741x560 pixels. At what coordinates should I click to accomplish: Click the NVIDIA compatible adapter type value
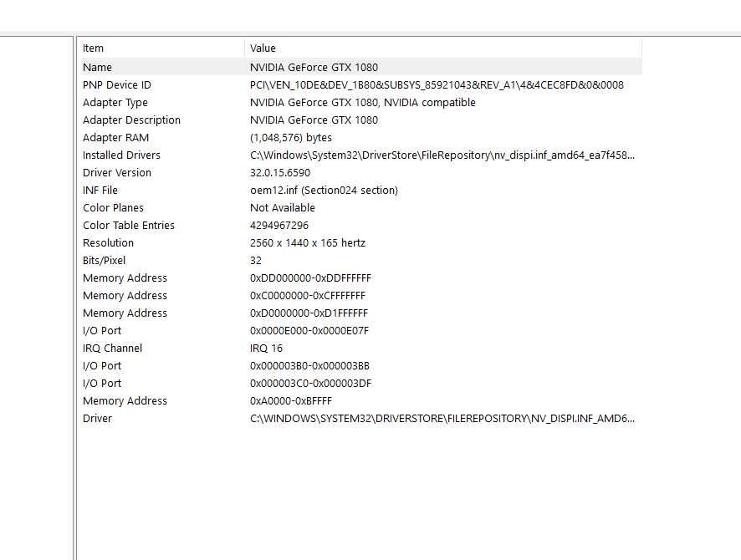(362, 103)
